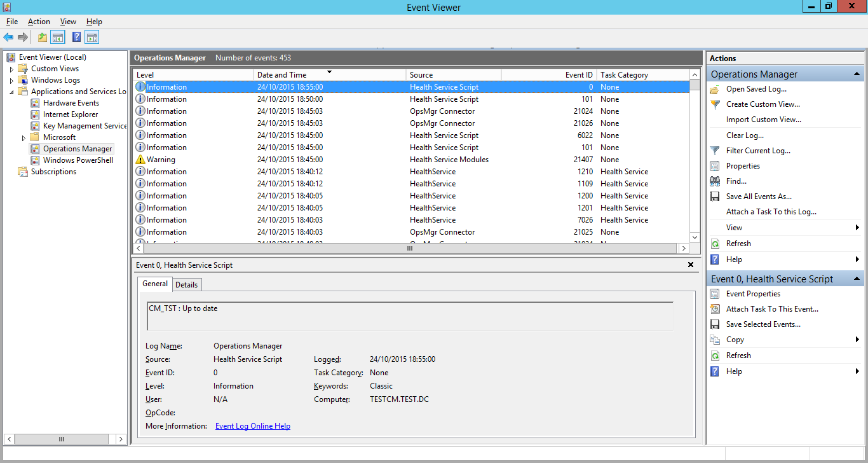Click the Up One Level folder icon
This screenshot has width=868, height=463.
pos(43,38)
